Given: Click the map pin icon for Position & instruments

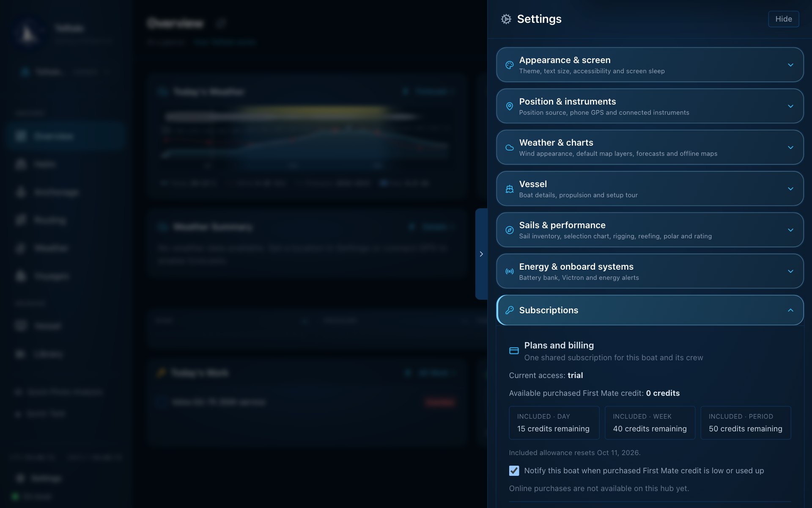Looking at the screenshot, I should coord(510,106).
